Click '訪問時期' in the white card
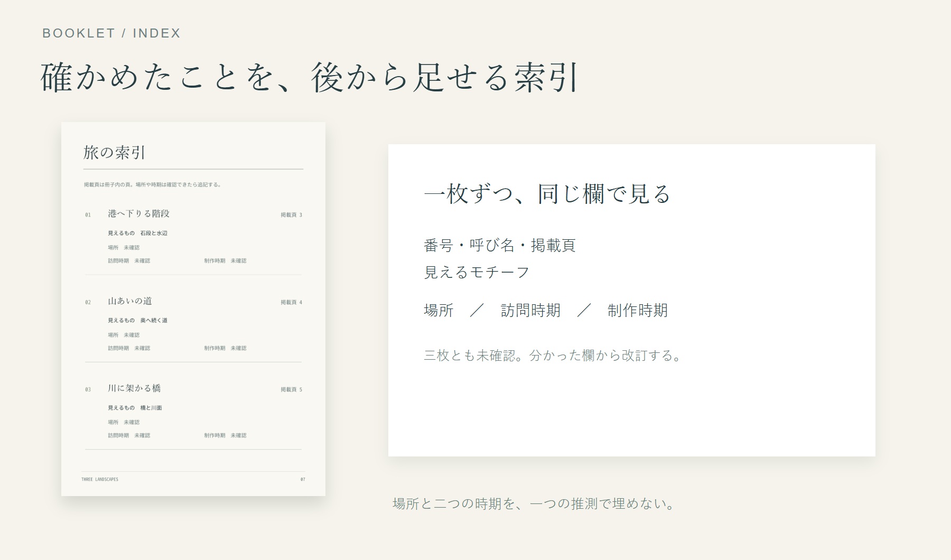Image resolution: width=951 pixels, height=560 pixels. pyautogui.click(x=530, y=310)
